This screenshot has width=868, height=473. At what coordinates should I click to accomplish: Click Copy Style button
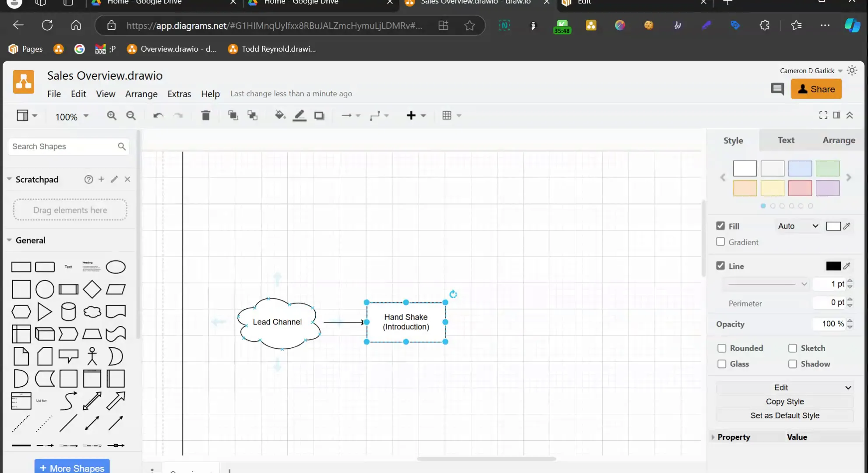[784, 401]
